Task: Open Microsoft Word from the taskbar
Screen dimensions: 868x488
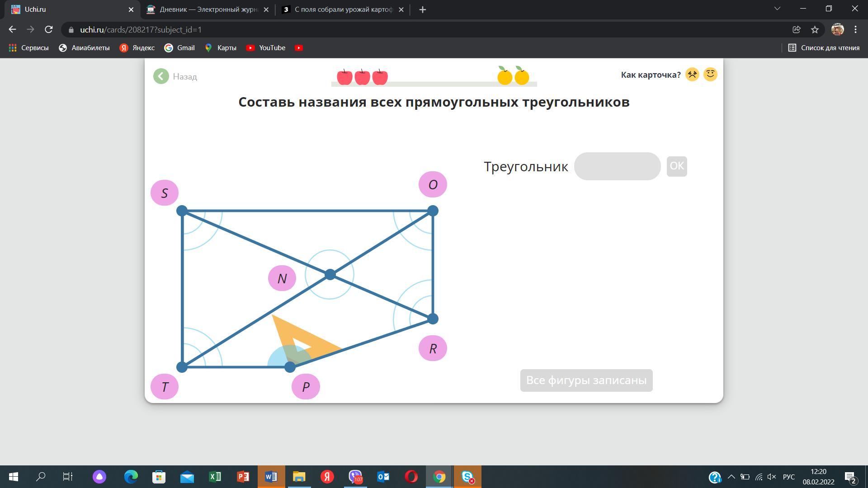Action: 271,477
